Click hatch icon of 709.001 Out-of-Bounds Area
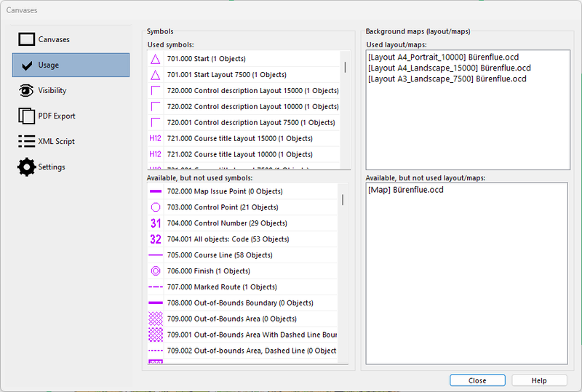The image size is (582, 392). click(x=156, y=335)
